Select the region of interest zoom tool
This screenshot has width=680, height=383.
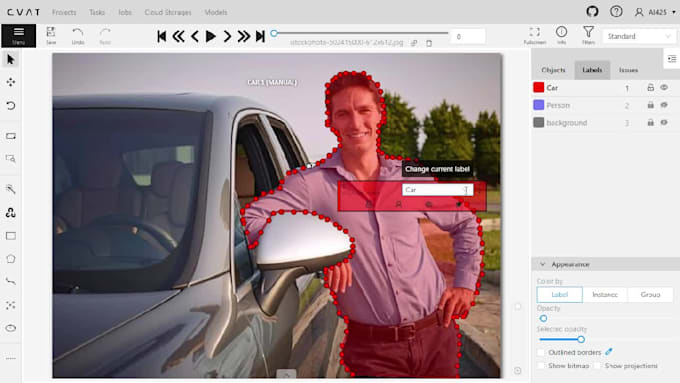click(11, 159)
